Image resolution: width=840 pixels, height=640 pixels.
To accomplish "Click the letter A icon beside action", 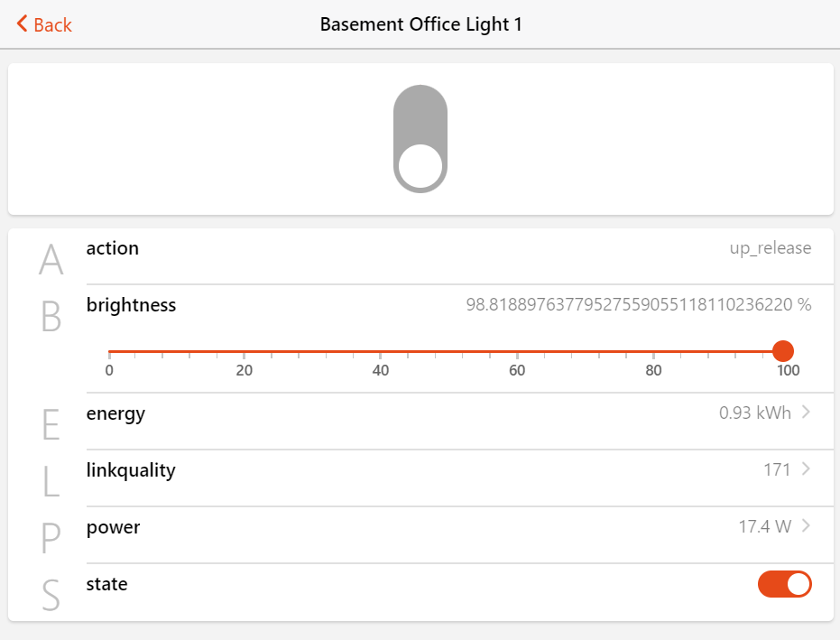I will click(x=51, y=260).
